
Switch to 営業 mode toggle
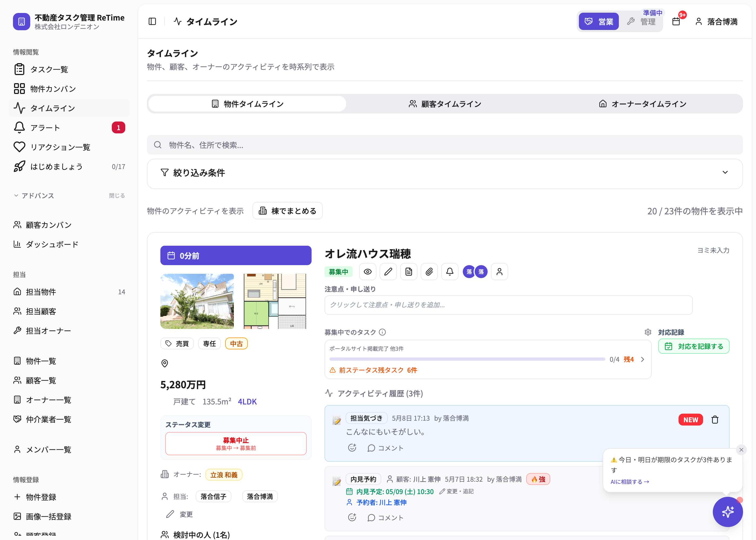[599, 22]
